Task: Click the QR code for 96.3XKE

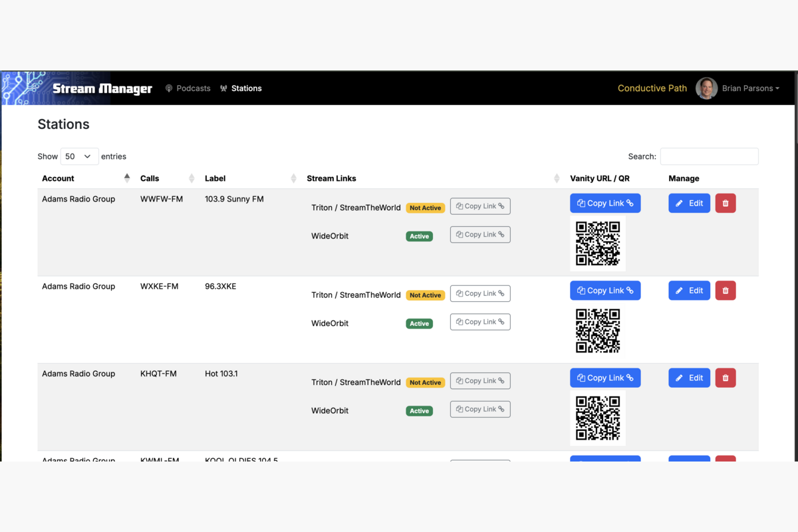Action: click(x=598, y=331)
